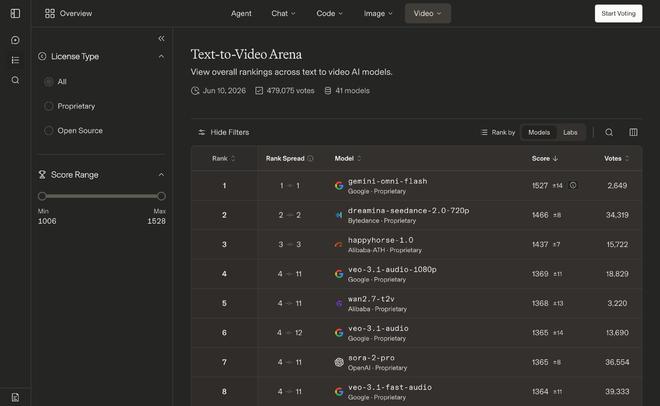This screenshot has width=660, height=406.
Task: Switch ranking to Labs
Action: pos(570,133)
